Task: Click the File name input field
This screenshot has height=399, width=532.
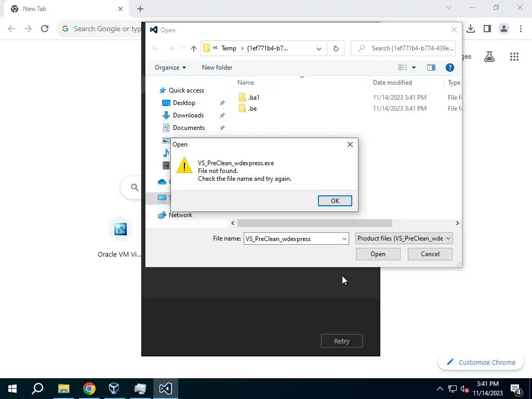Action: click(x=292, y=239)
